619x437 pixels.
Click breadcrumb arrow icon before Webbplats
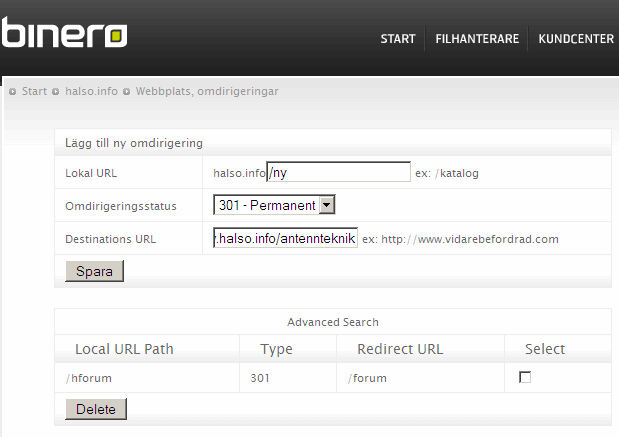coord(126,92)
